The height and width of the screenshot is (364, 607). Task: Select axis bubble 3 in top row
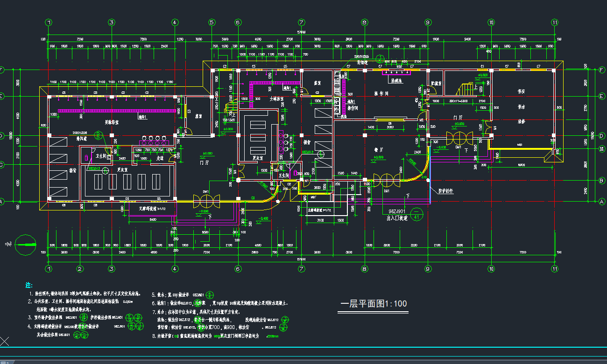112,22
